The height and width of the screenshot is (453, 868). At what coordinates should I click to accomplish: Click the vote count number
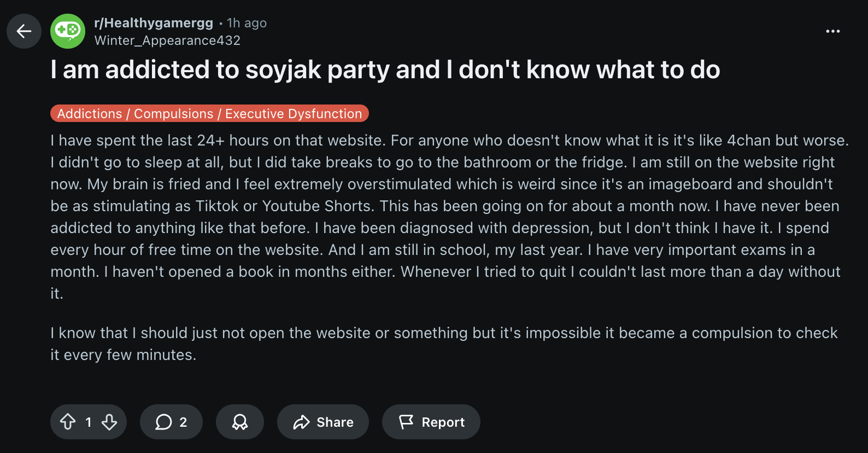click(x=89, y=422)
